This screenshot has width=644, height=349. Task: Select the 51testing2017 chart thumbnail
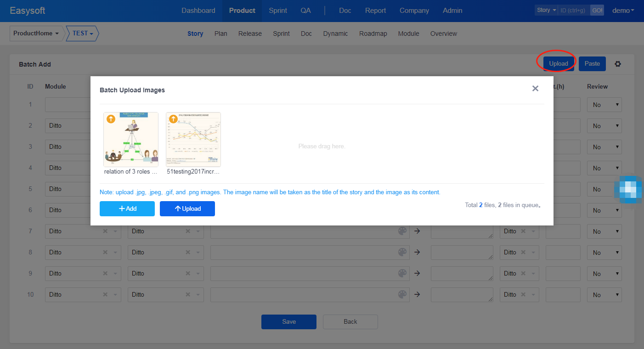coord(193,140)
